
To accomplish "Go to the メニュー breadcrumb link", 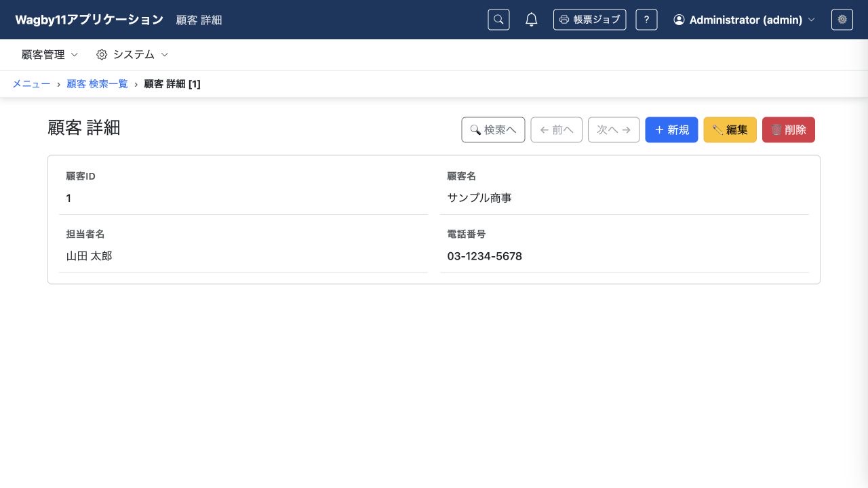I will tap(31, 84).
